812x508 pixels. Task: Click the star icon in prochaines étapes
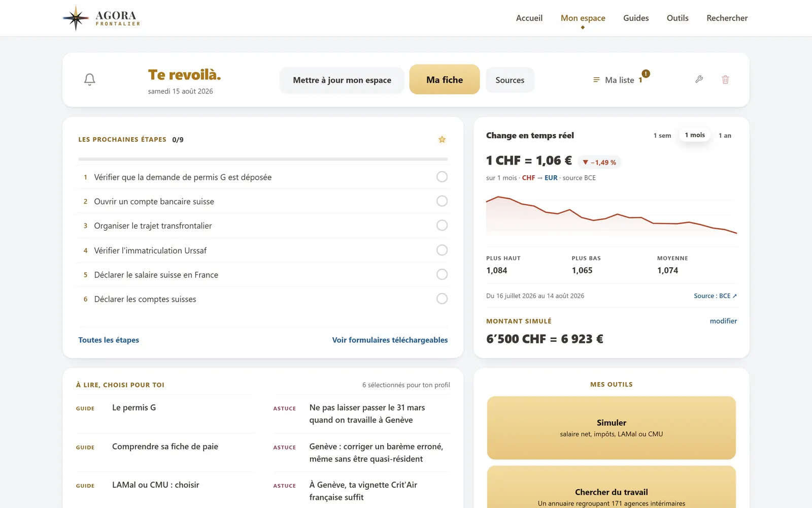click(442, 139)
